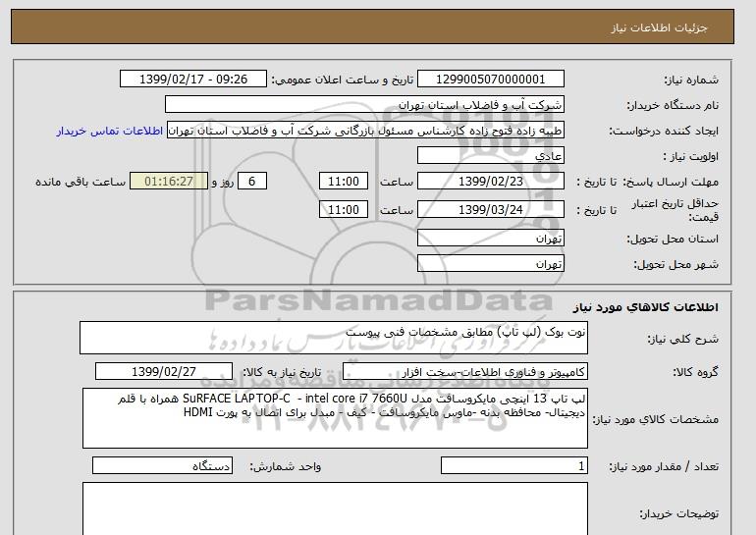Click the remaining days field showing 6
756x535 pixels.
tap(251, 182)
